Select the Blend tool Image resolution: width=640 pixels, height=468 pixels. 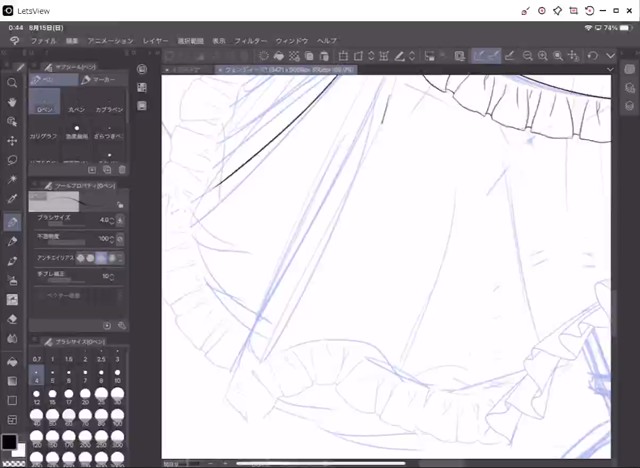coord(12,338)
